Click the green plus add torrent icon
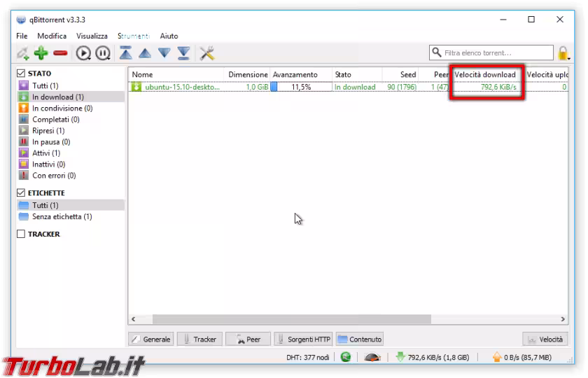The width and height of the screenshot is (588, 378). [41, 53]
